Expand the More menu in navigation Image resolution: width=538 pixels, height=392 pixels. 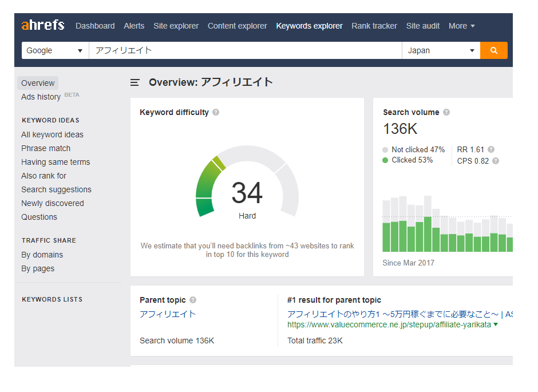(x=461, y=26)
